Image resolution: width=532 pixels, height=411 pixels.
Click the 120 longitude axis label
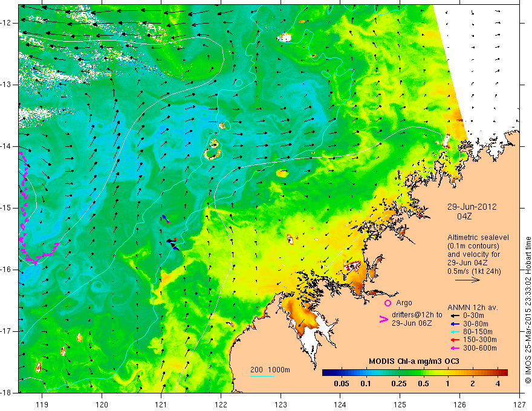pos(102,404)
